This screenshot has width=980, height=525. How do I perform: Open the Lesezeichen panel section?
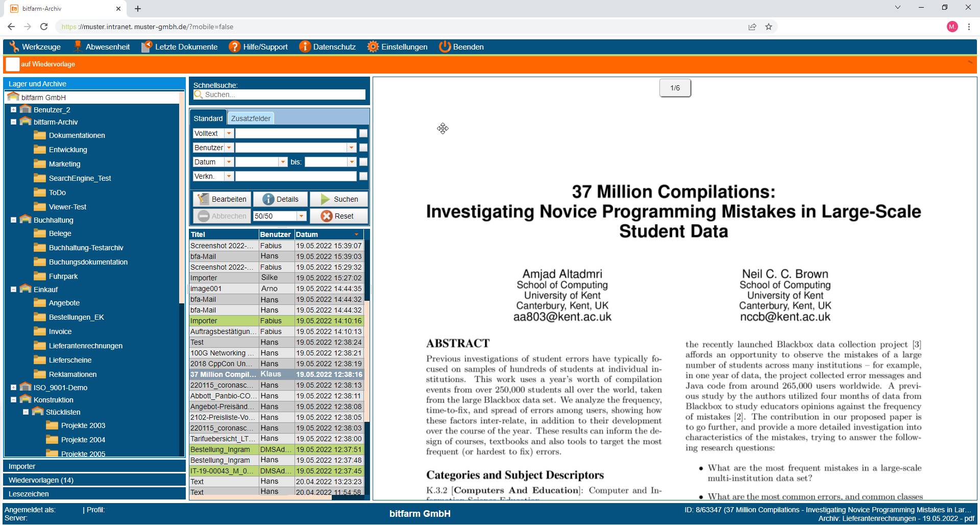coord(94,494)
